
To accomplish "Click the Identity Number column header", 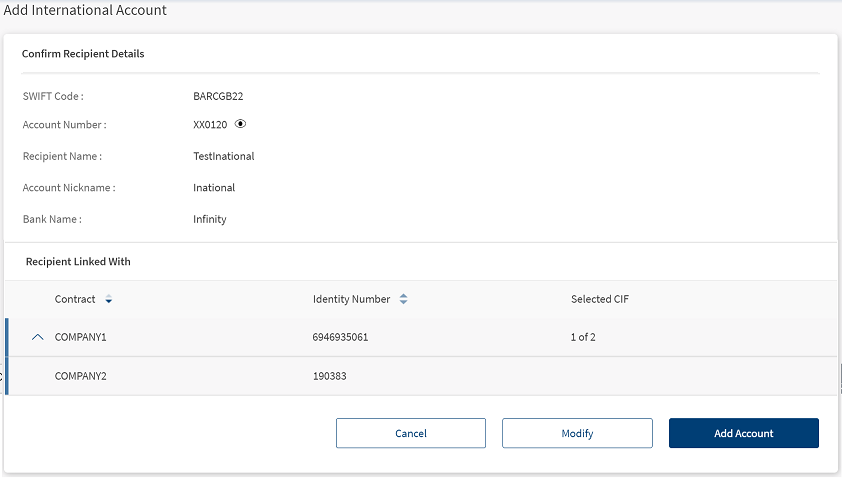I will click(x=351, y=299).
